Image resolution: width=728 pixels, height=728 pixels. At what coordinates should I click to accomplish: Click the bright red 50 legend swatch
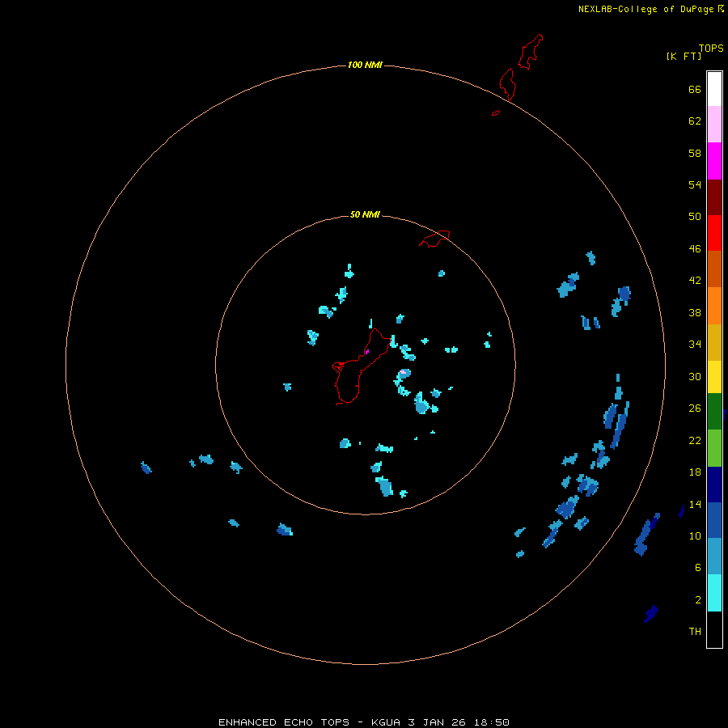(x=714, y=233)
